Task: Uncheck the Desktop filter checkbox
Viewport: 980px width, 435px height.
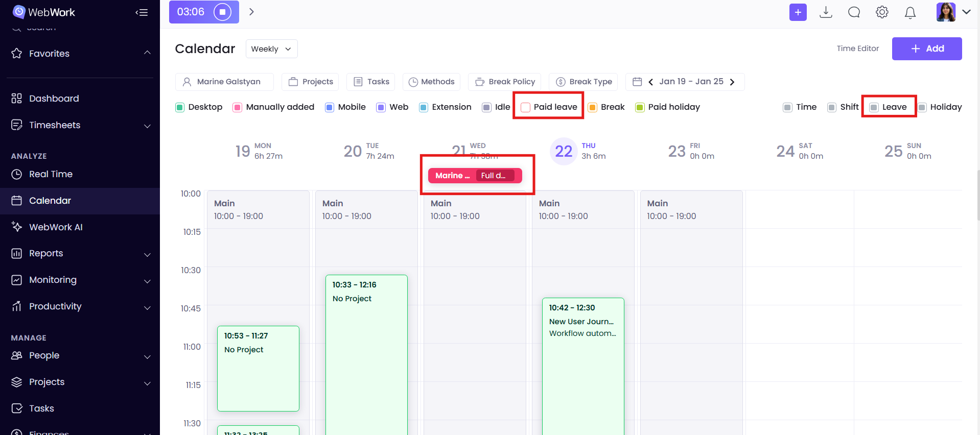Action: pyautogui.click(x=180, y=107)
